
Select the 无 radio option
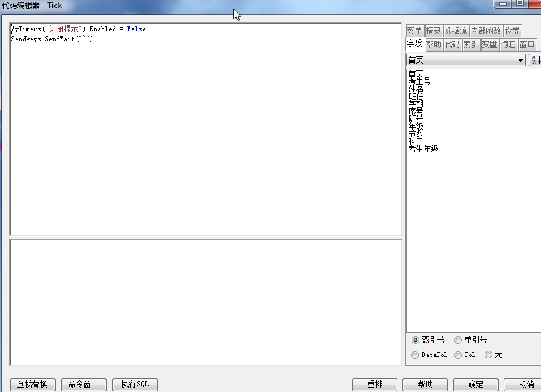coord(489,355)
